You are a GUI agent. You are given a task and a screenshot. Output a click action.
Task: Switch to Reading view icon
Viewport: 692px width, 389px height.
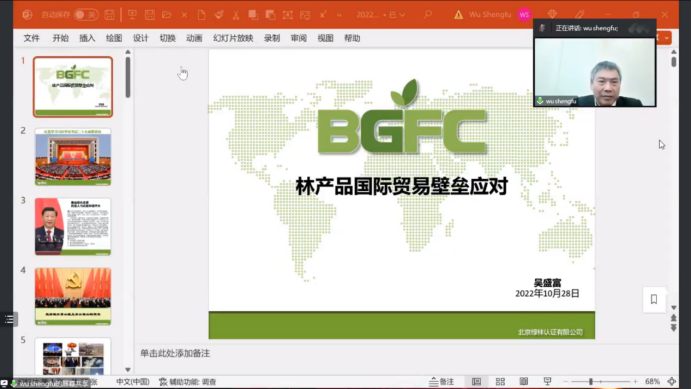pos(524,381)
